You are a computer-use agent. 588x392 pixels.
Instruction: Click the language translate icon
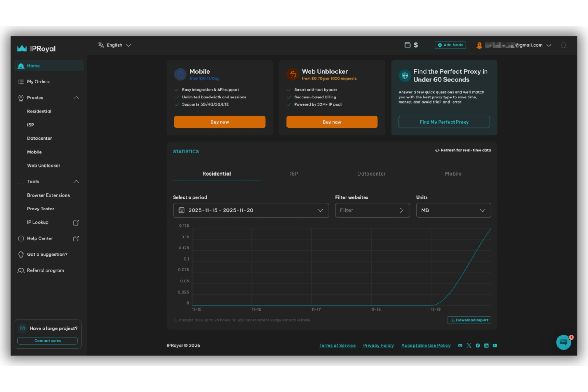[x=101, y=45]
